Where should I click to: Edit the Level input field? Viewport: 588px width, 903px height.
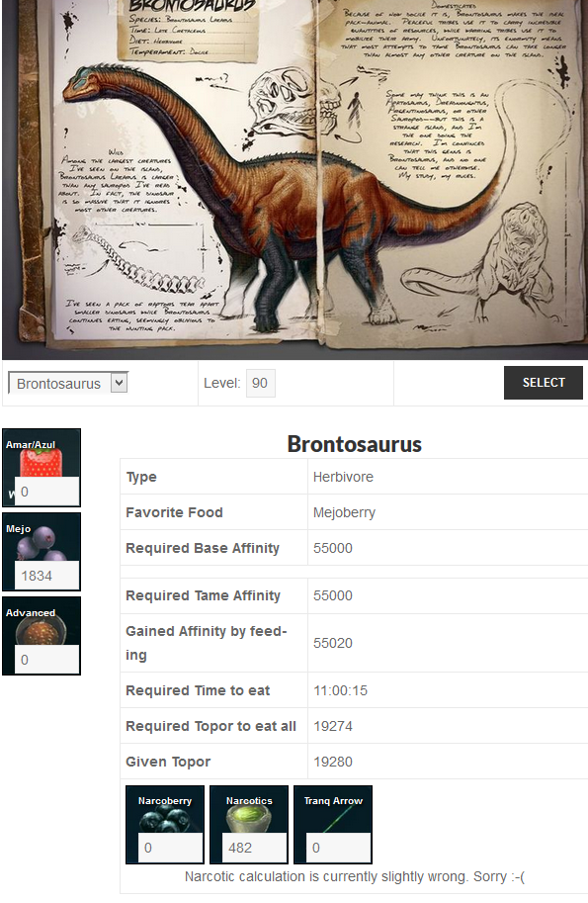coord(261,383)
